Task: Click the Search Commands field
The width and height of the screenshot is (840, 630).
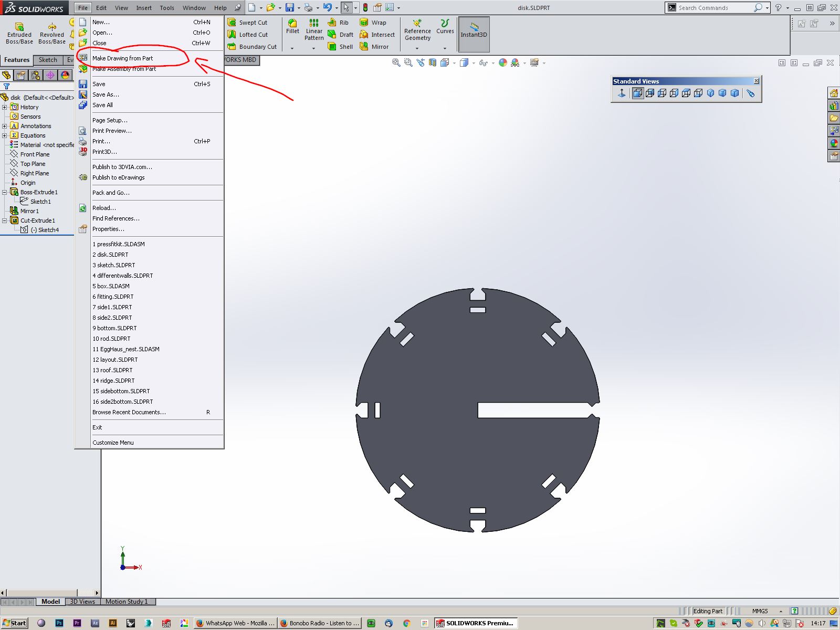Action: coord(714,8)
